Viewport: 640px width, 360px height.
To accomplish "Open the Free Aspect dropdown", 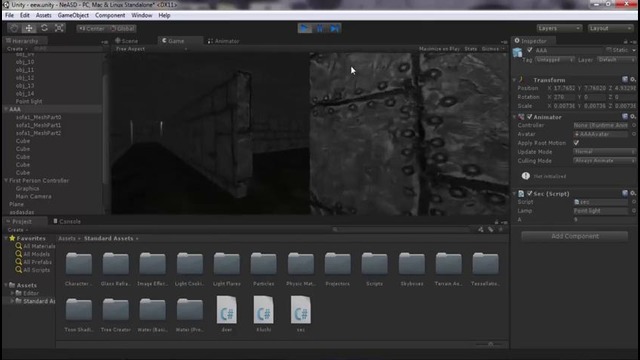I will coord(151,49).
